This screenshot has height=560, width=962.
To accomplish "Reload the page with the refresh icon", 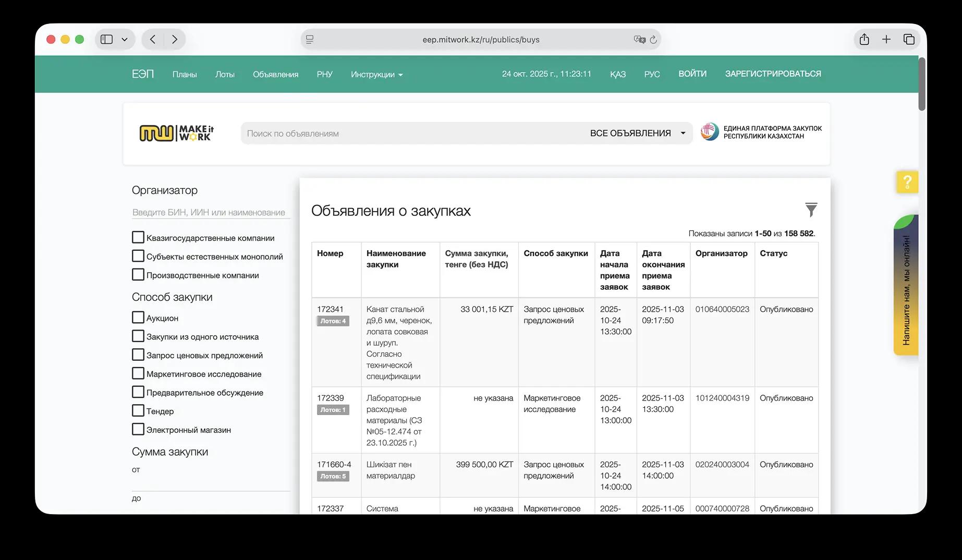I will click(653, 40).
